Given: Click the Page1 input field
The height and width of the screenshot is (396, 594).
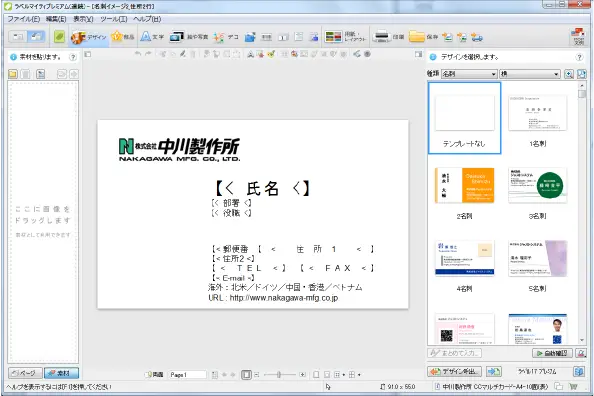Looking at the screenshot, I should (187, 375).
